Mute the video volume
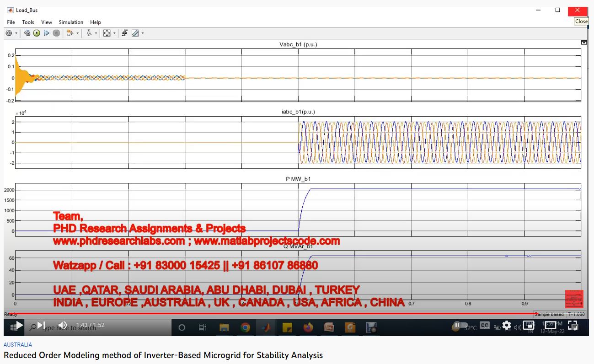The image size is (594, 364). [63, 325]
